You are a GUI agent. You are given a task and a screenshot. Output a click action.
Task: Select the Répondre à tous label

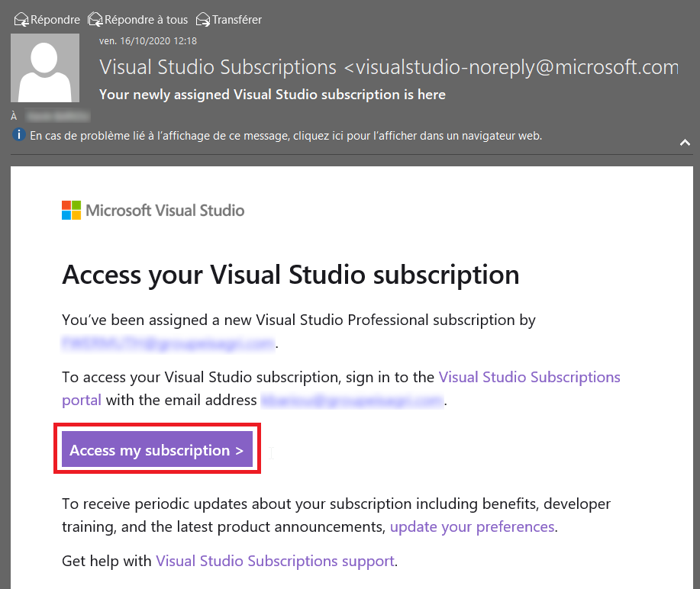(146, 20)
